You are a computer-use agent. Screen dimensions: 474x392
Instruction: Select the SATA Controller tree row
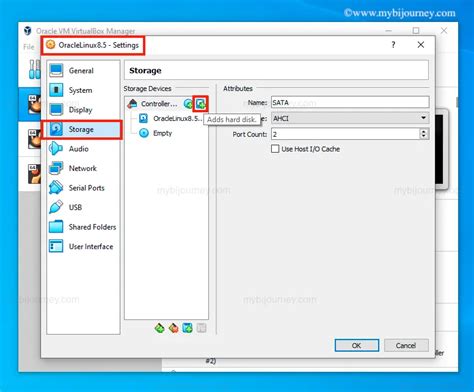pyautogui.click(x=167, y=104)
